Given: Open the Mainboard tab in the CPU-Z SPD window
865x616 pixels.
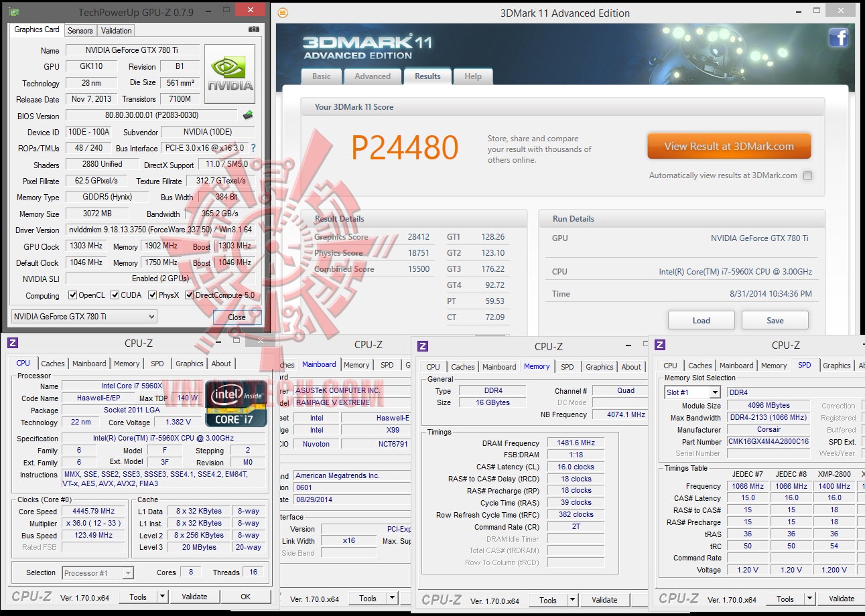Looking at the screenshot, I should (736, 366).
